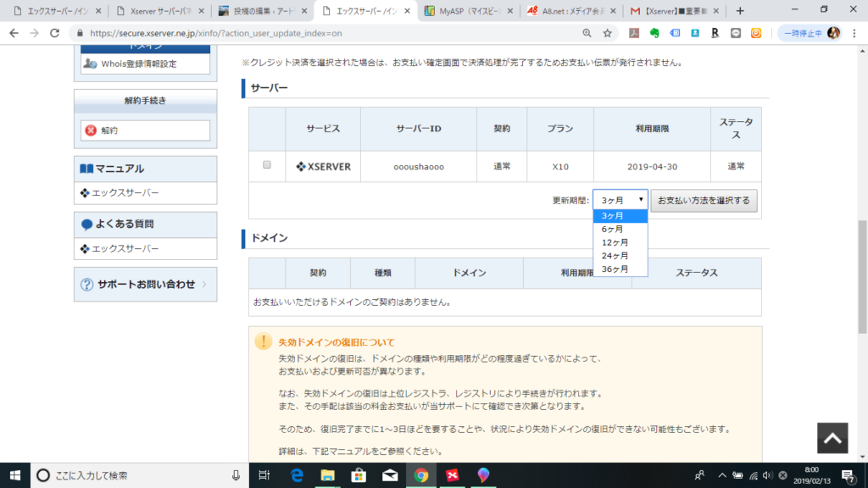Open the Windows Start menu
The height and width of the screenshot is (488, 868).
(x=15, y=475)
